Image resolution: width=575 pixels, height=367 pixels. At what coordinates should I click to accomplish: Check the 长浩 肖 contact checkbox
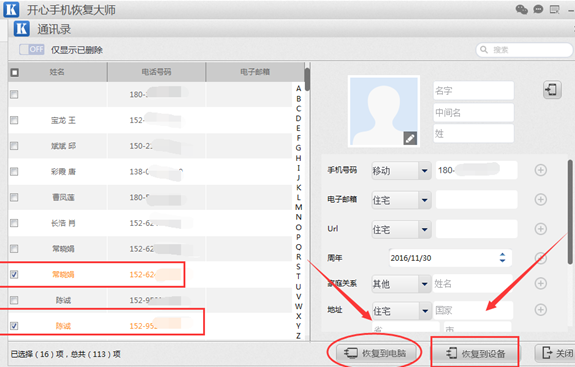pos(14,223)
